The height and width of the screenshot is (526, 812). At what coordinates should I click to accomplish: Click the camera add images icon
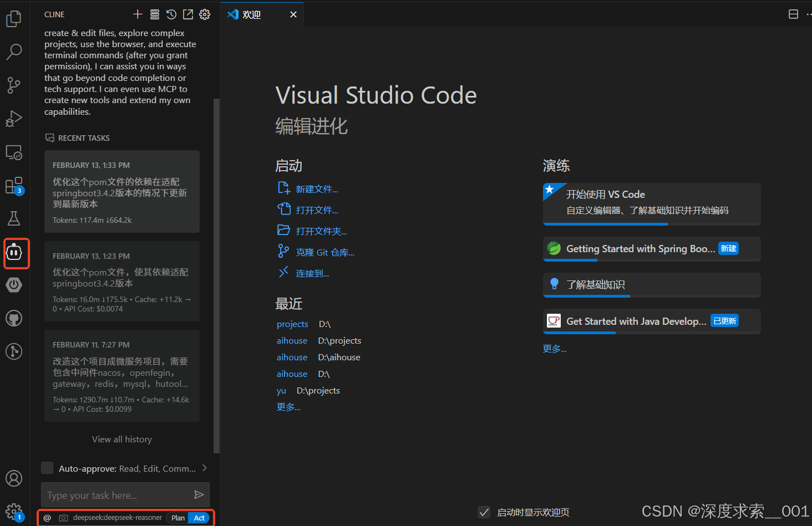click(x=63, y=518)
